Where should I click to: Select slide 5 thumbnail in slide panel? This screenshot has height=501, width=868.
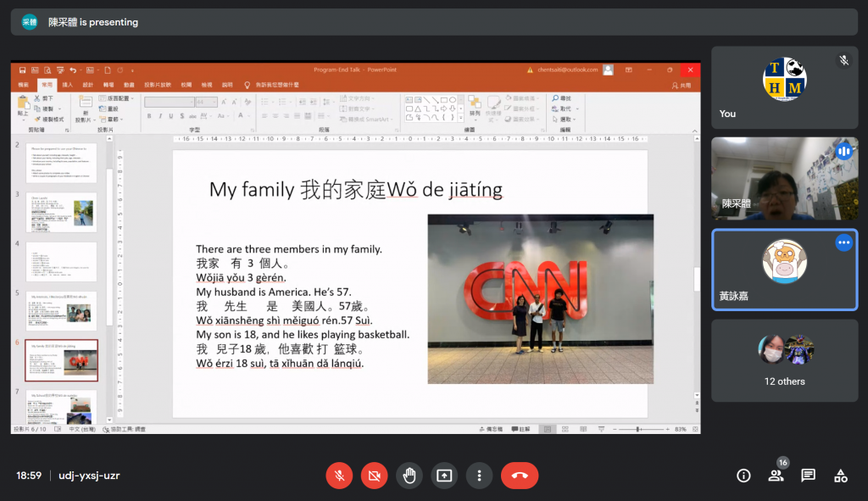click(x=61, y=311)
